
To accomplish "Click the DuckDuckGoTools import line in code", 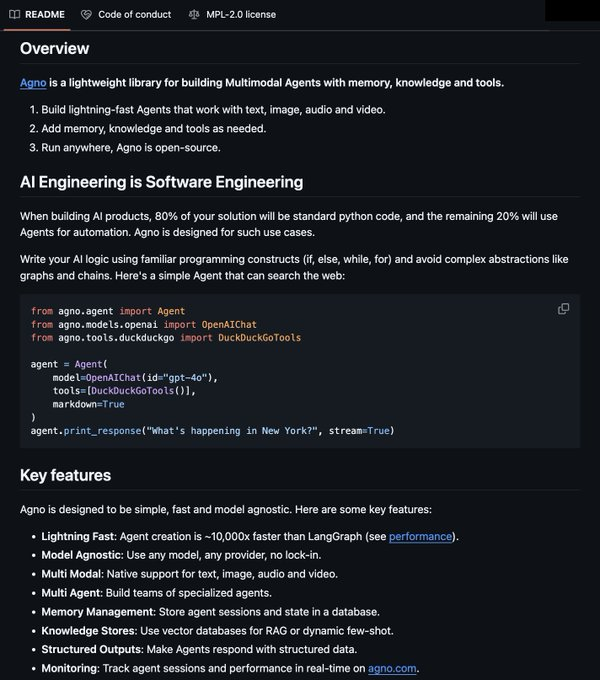I will [166, 338].
